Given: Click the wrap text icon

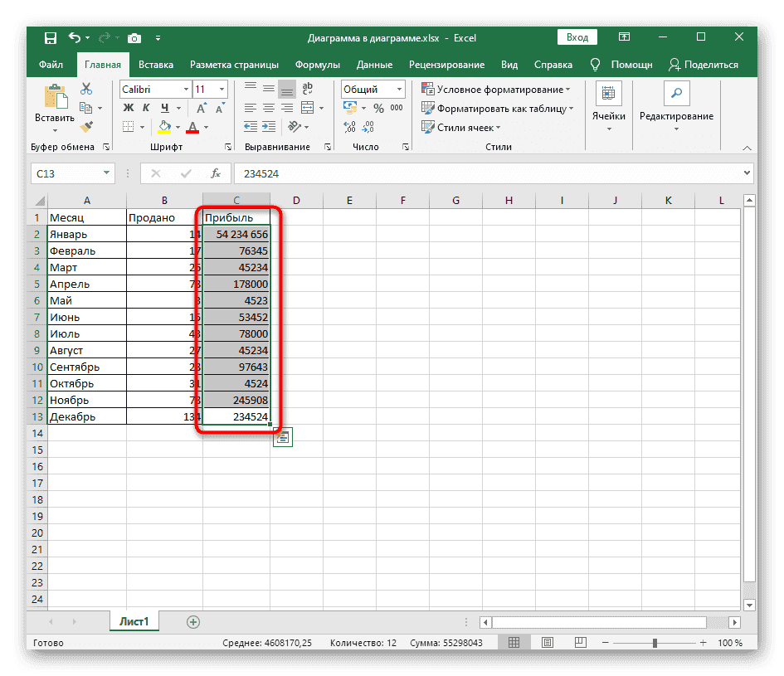Looking at the screenshot, I should click(x=308, y=89).
